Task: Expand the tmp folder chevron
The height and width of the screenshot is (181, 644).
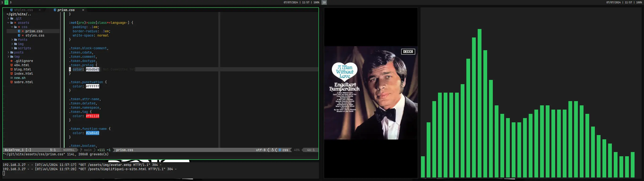Action: pyautogui.click(x=8, y=57)
